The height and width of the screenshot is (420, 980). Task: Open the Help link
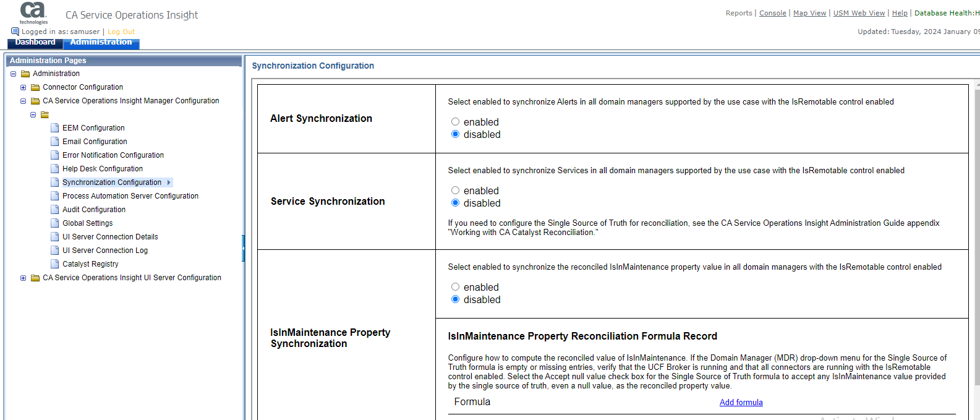pos(900,13)
